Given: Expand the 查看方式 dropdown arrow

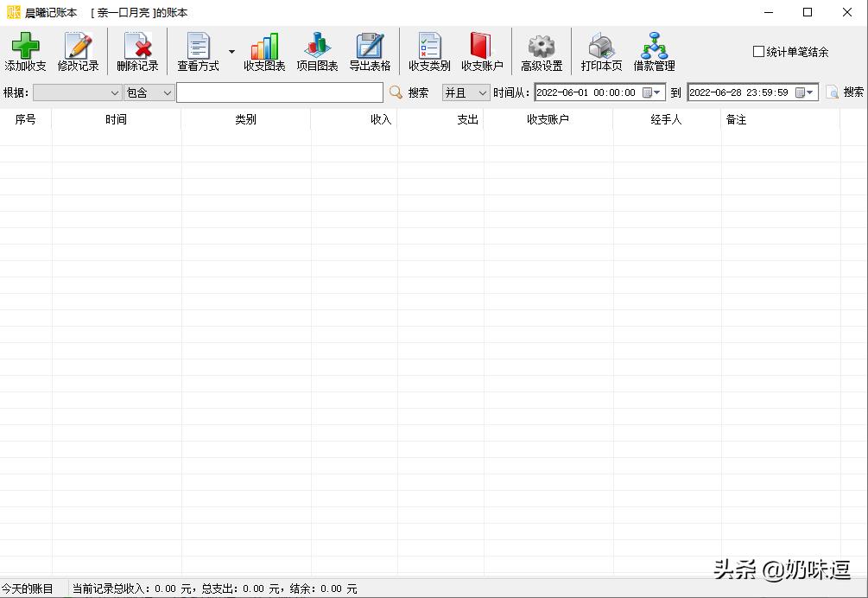Looking at the screenshot, I should coord(232,52).
